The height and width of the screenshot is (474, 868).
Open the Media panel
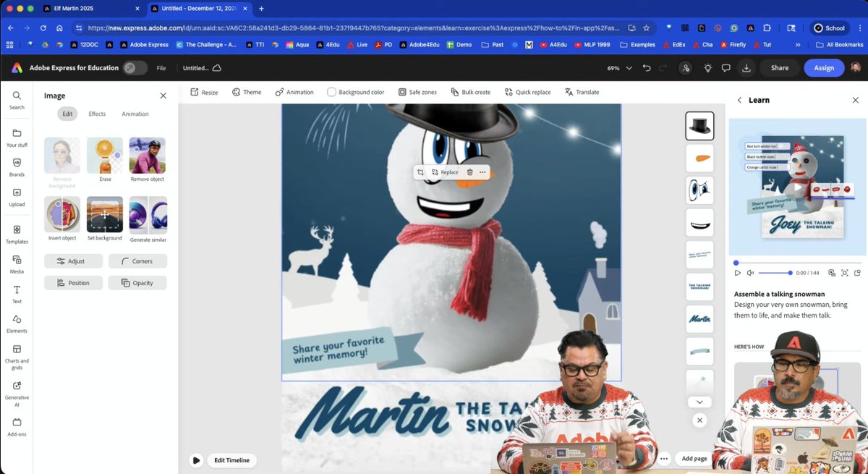click(17, 264)
